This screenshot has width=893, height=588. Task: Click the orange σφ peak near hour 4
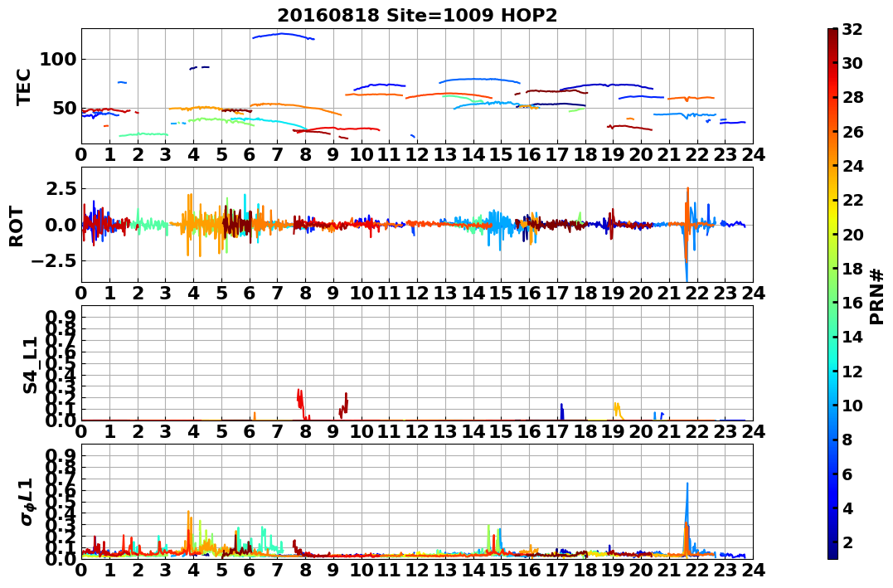pyautogui.click(x=188, y=530)
